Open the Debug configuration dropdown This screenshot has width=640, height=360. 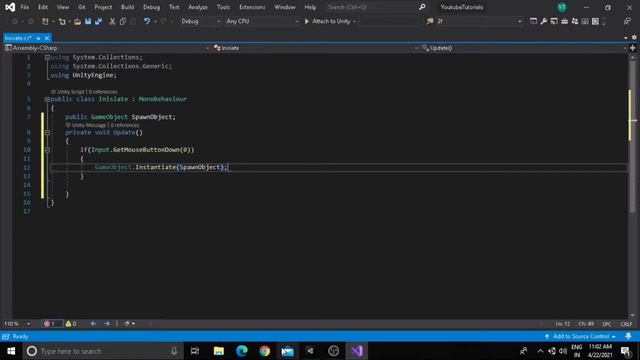coord(200,21)
